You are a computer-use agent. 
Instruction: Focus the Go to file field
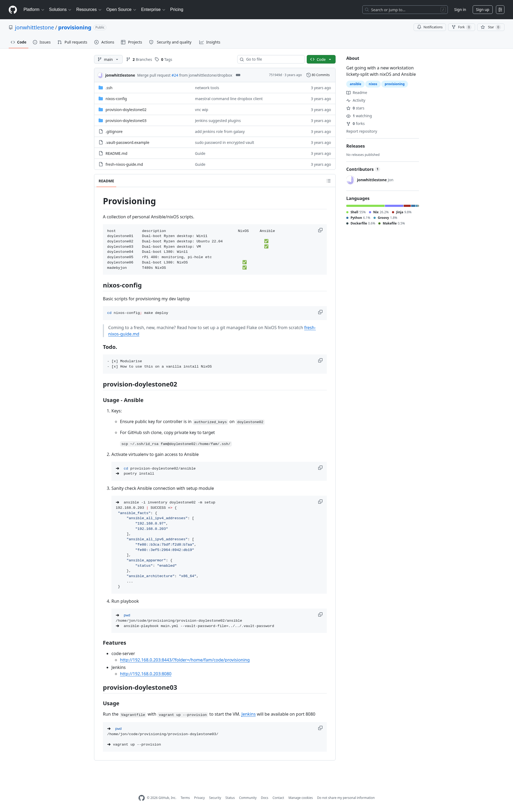point(271,59)
